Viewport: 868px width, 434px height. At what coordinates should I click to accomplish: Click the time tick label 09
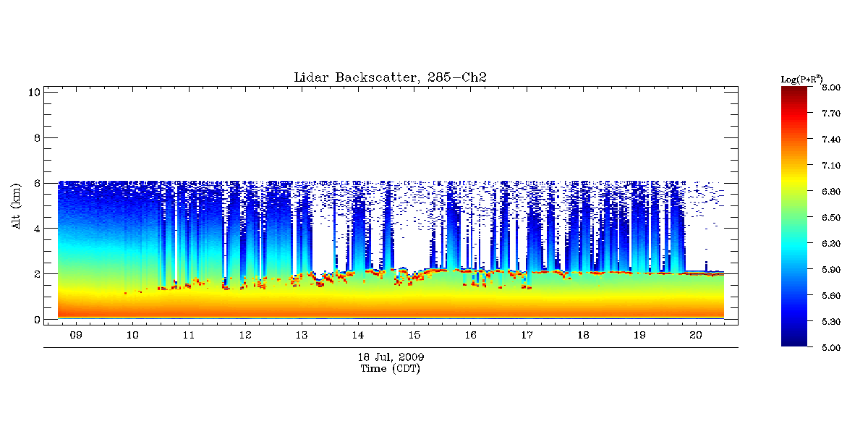click(x=76, y=336)
